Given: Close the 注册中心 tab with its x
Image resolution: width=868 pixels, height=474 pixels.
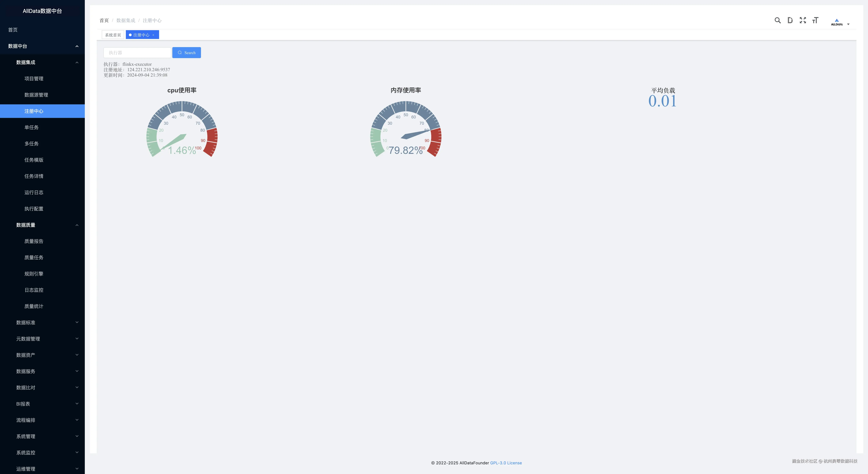Looking at the screenshot, I should point(153,35).
